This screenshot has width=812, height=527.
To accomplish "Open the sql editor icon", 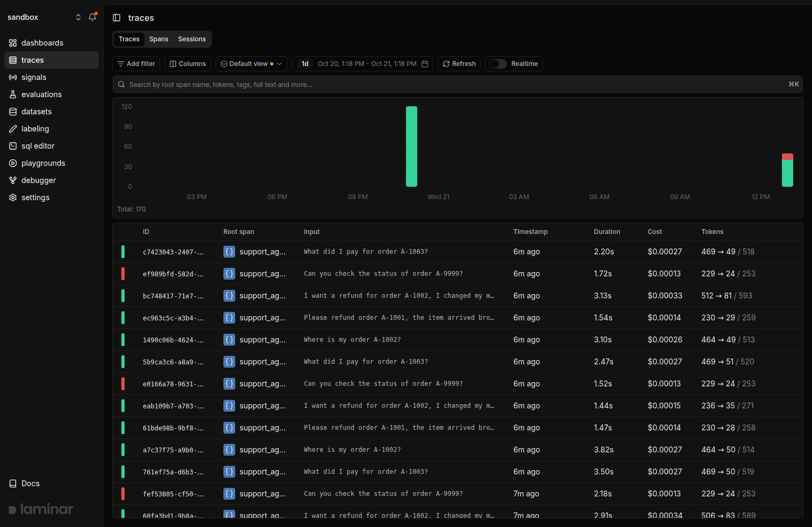I will [x=13, y=146].
